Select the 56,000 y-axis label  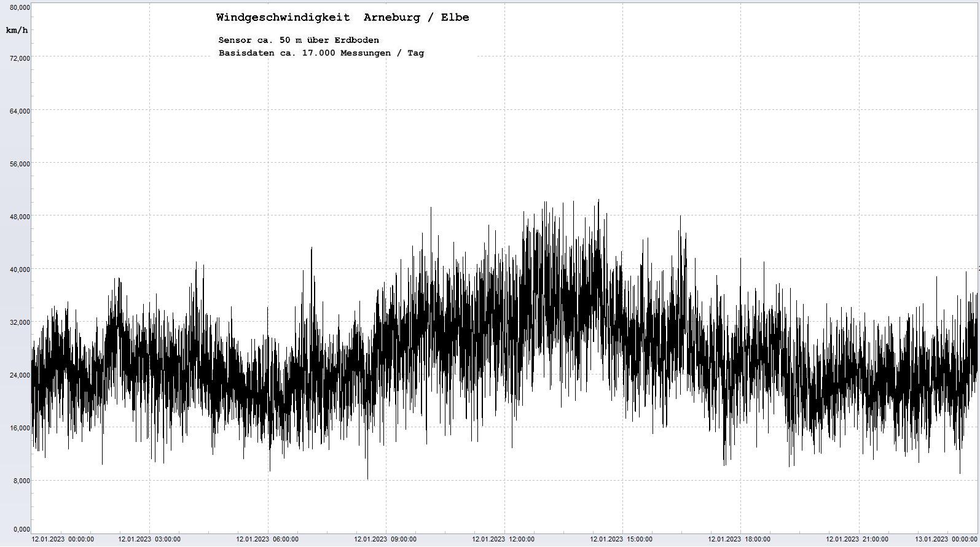coord(19,164)
